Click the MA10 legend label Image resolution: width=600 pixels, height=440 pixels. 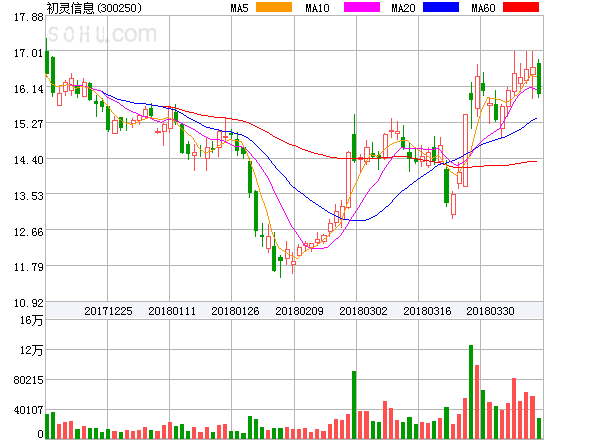coord(317,8)
